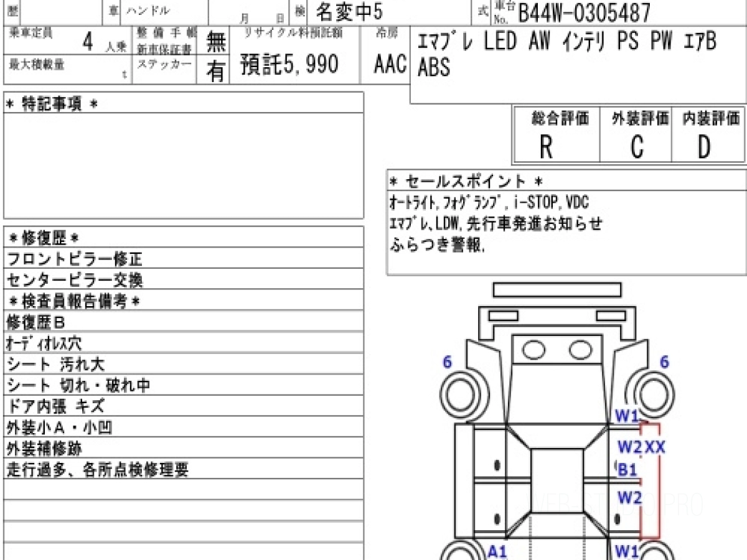Select the exterior grade C
Viewport: 747px width, 560px height.
pyautogui.click(x=636, y=147)
